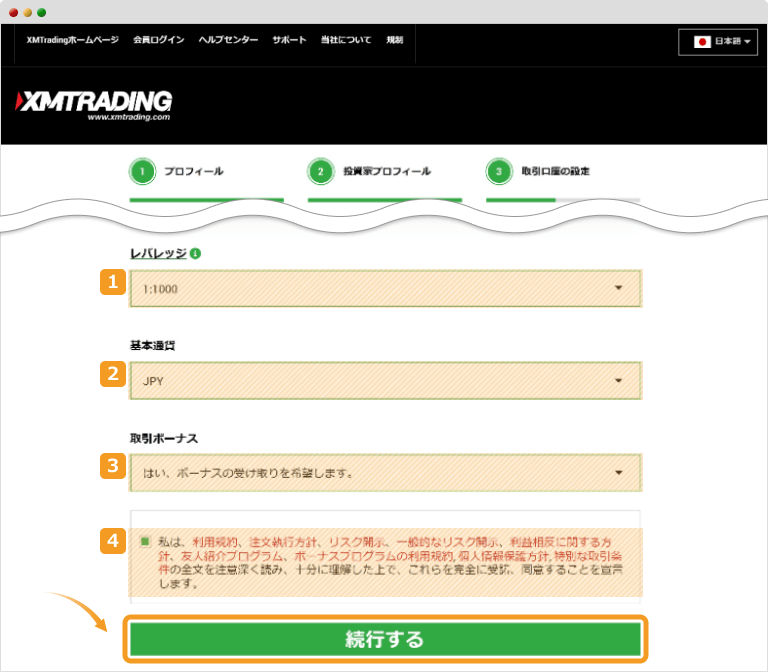This screenshot has height=672, width=768.
Task: Click the 投資家プロフィール step label
Action: [387, 171]
